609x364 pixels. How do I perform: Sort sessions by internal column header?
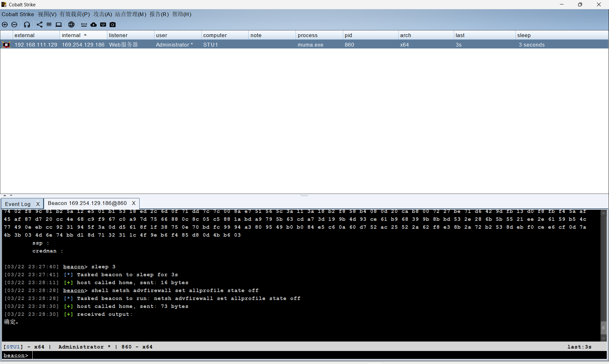tap(83, 35)
